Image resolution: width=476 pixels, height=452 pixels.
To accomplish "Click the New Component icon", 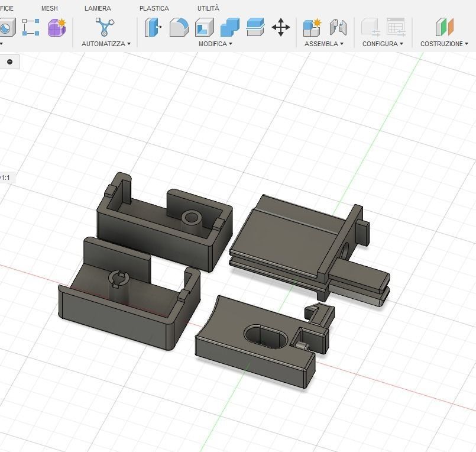I will click(312, 27).
